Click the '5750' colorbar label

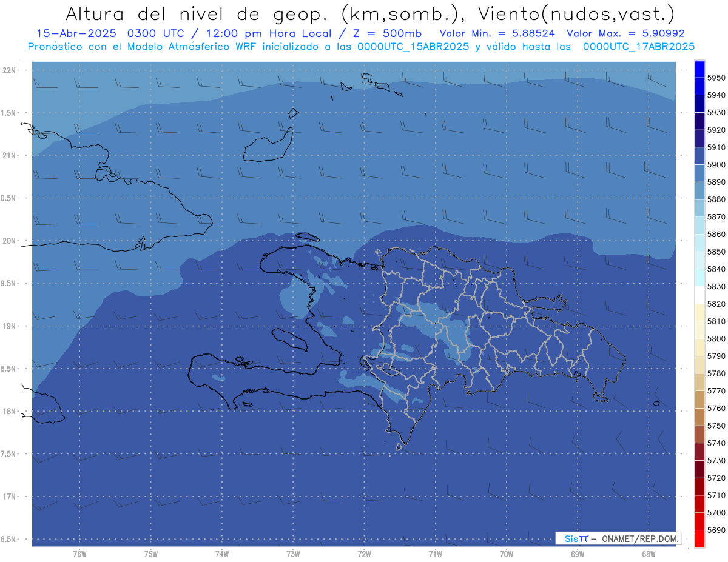pos(716,426)
